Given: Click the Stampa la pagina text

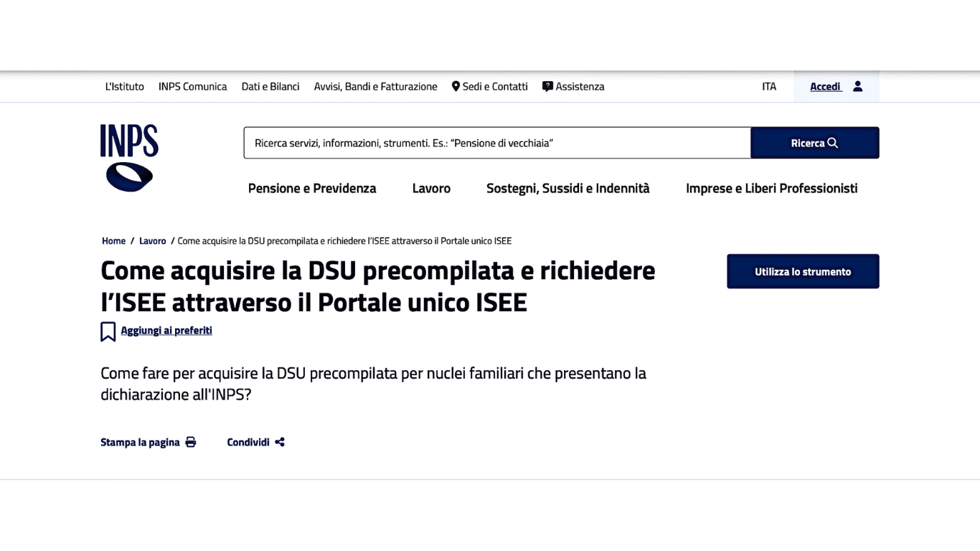Looking at the screenshot, I should (x=140, y=442).
